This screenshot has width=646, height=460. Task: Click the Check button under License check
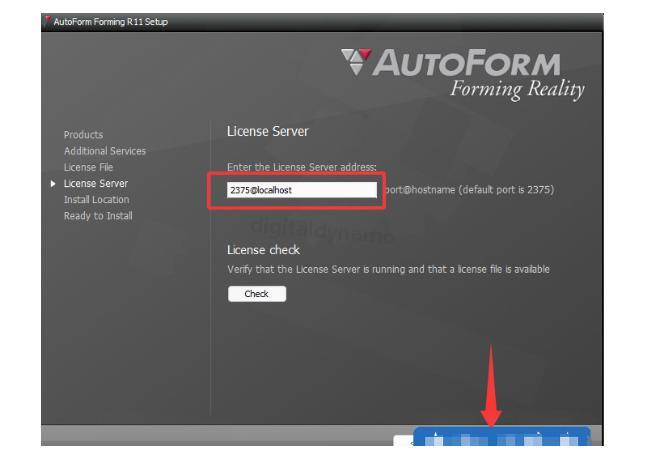pyautogui.click(x=257, y=294)
